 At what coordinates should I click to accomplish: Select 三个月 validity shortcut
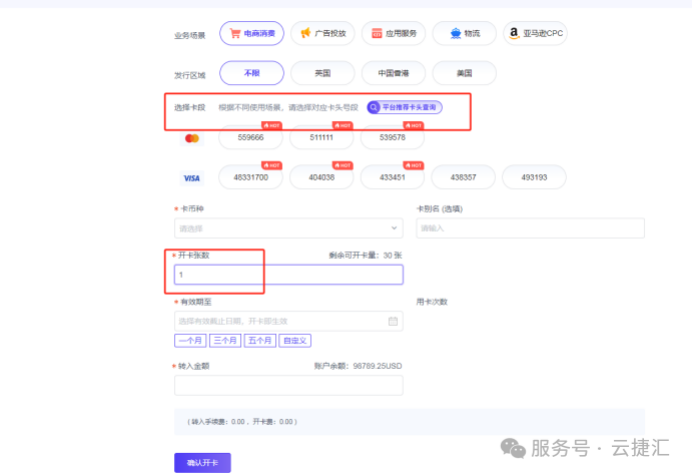226,341
